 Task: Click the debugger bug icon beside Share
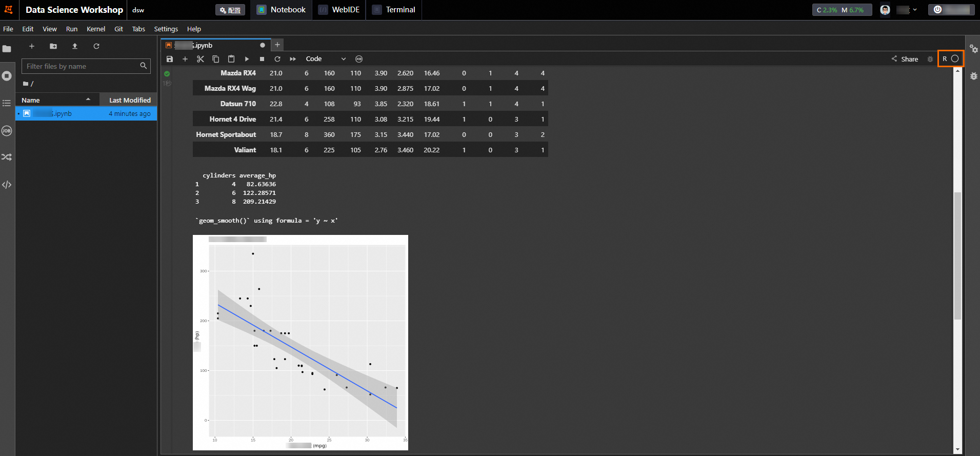(930, 59)
